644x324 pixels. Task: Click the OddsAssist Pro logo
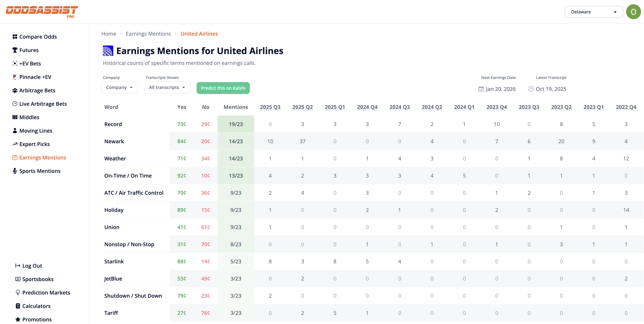(42, 11)
